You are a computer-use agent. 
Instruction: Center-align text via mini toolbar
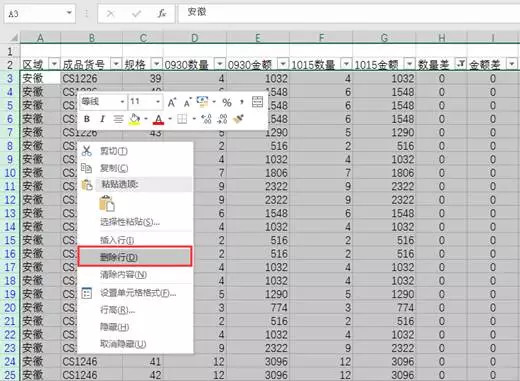pyautogui.click(x=118, y=119)
